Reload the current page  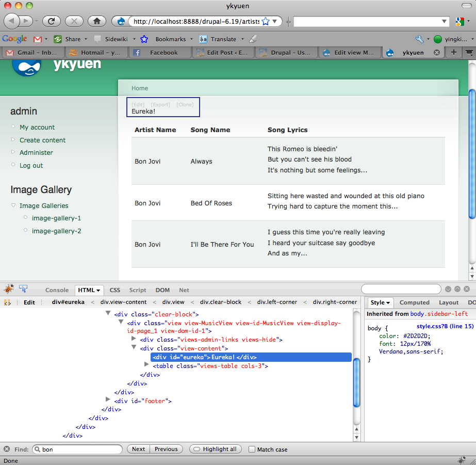point(52,21)
